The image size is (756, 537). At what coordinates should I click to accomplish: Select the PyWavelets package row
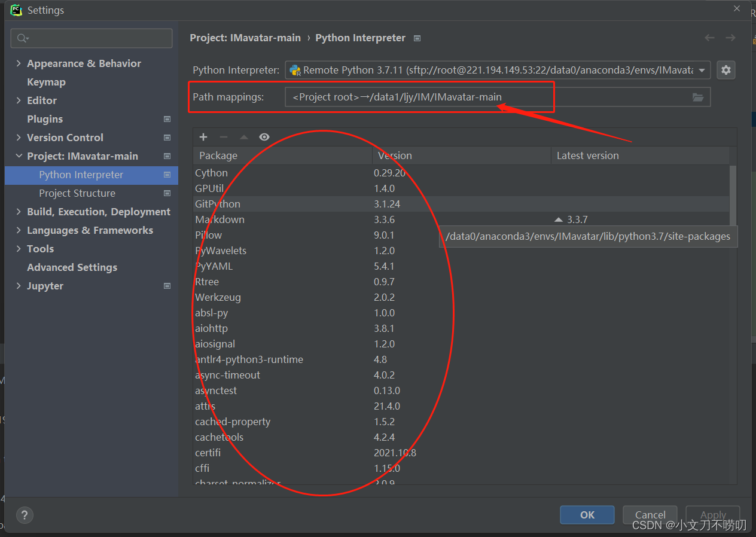(x=461, y=251)
